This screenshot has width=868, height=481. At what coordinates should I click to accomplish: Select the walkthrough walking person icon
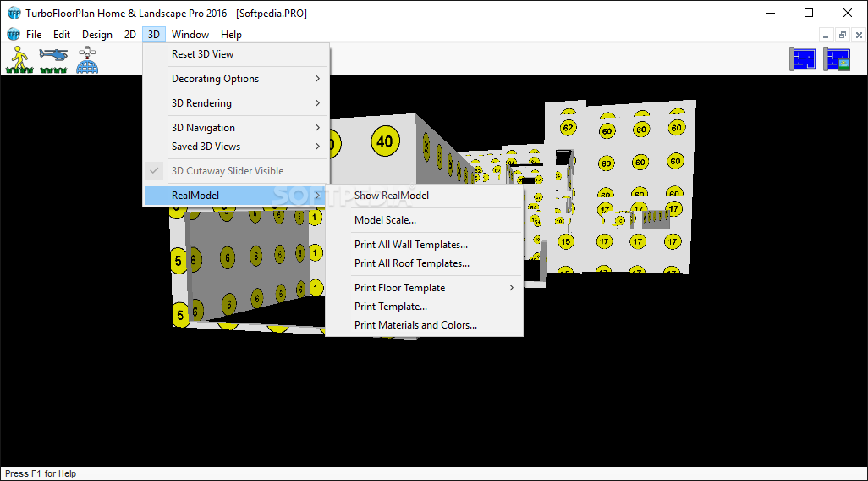coord(20,60)
